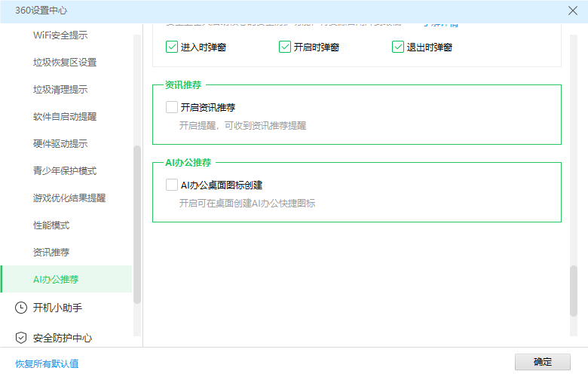The image size is (588, 377).
Task: Uncheck the 进入时弹窗 checkbox
Action: (x=172, y=47)
